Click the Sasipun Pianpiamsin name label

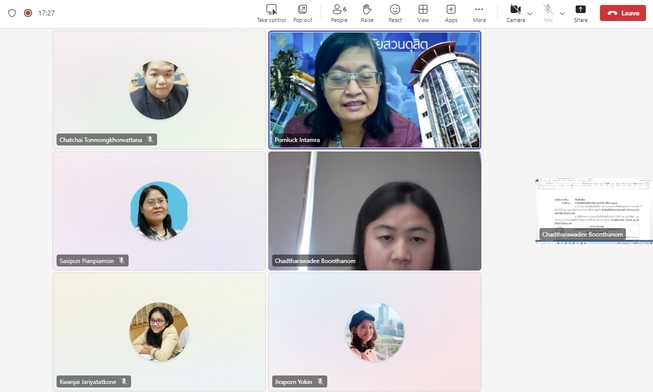[x=87, y=261]
